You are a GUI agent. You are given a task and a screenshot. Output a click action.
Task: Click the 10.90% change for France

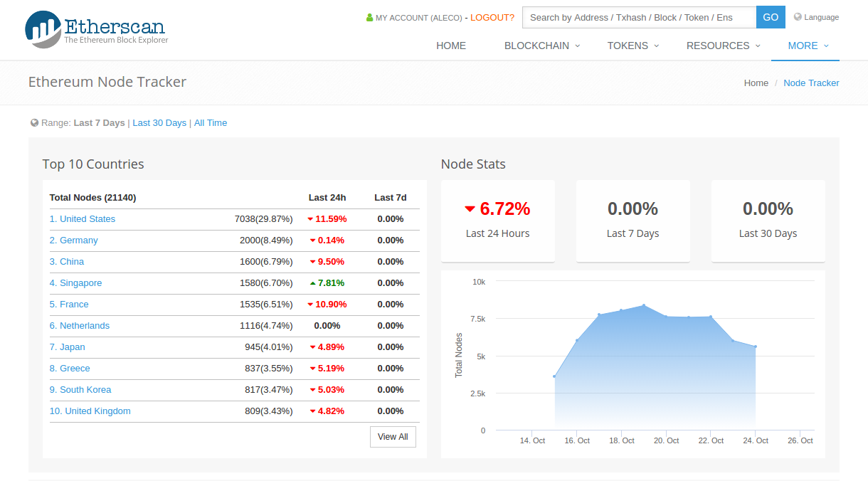332,305
